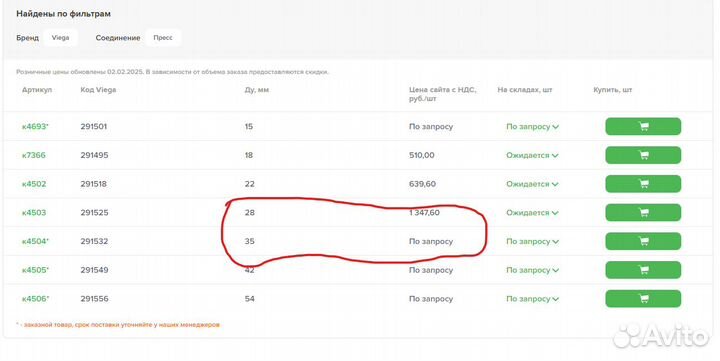Select Viega code 291532
Viewport: 720px width, 361px height.
(94, 241)
